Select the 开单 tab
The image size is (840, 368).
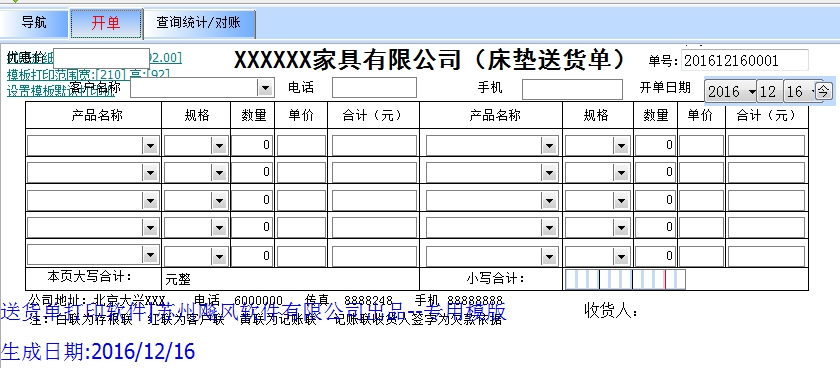[106, 23]
